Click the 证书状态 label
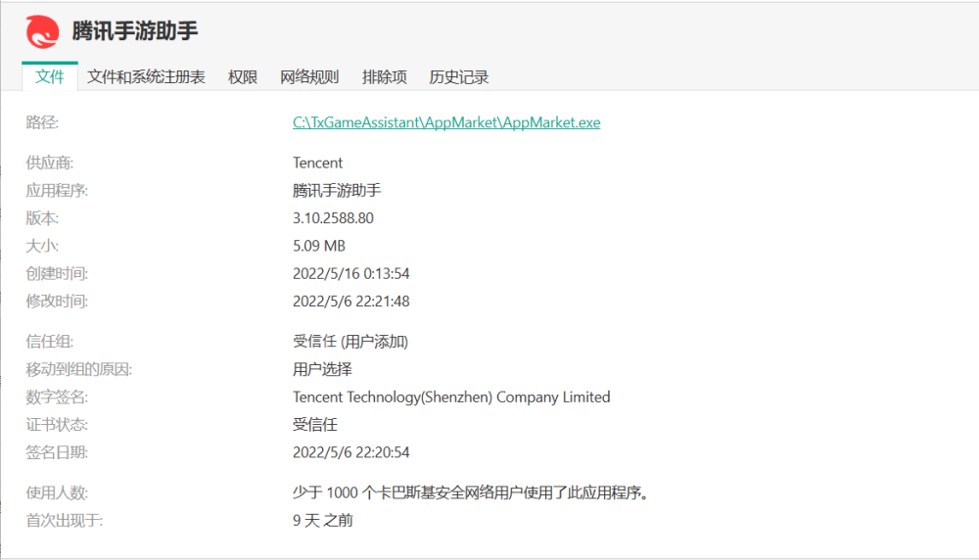This screenshot has height=560, width=979. click(x=57, y=425)
